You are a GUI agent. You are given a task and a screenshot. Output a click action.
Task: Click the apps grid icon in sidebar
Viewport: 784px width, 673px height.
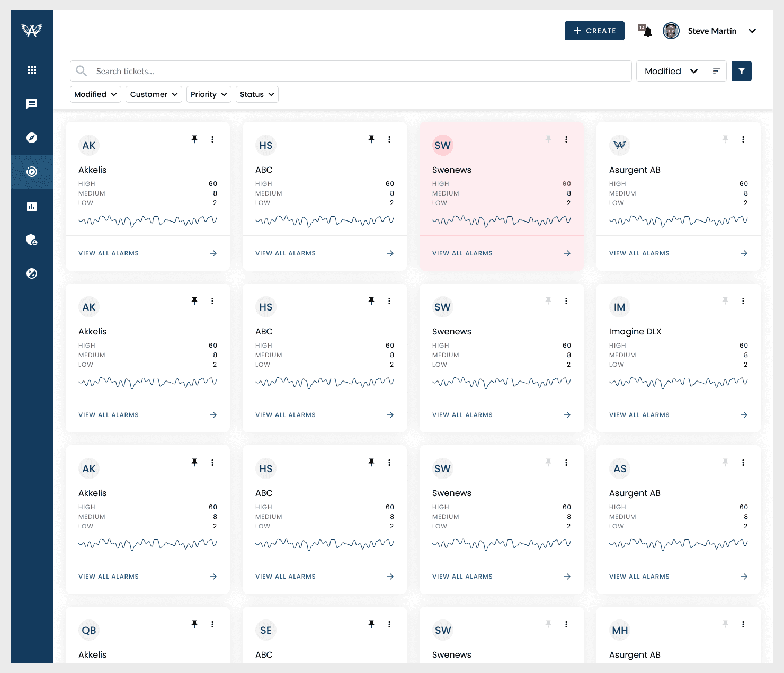[32, 70]
